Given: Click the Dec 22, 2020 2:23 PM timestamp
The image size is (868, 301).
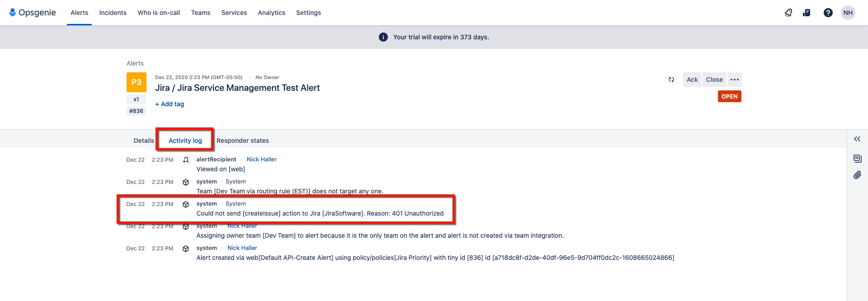Looking at the screenshot, I should 199,77.
